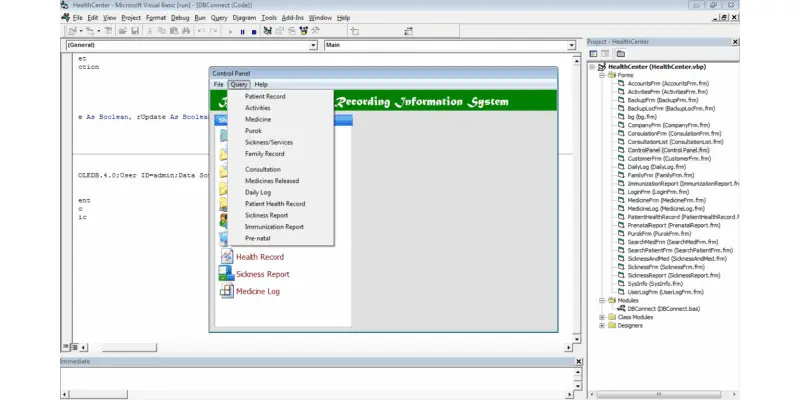The width and height of the screenshot is (800, 400).
Task: Open the Properties Window toolbar icon
Action: point(280,31)
